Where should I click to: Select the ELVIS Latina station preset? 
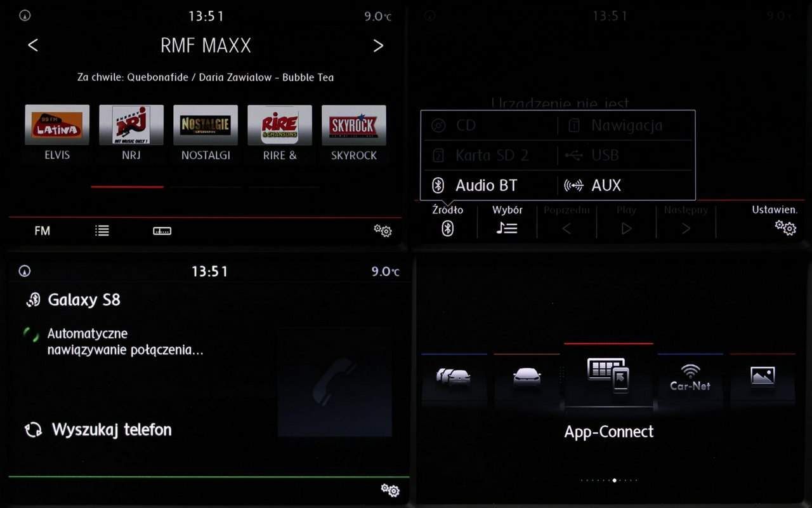point(57,133)
